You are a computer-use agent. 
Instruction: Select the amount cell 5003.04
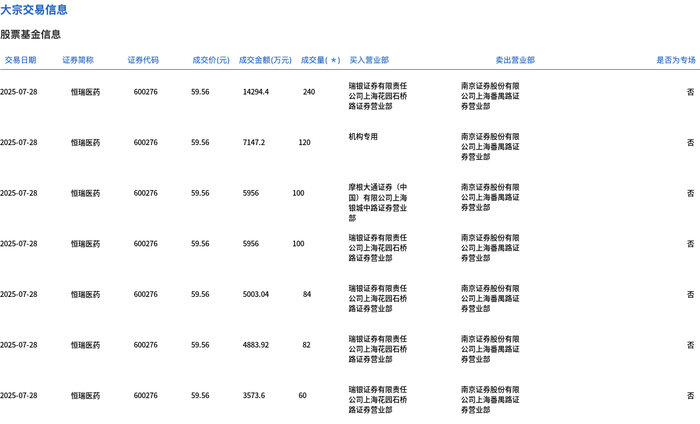pos(256,294)
